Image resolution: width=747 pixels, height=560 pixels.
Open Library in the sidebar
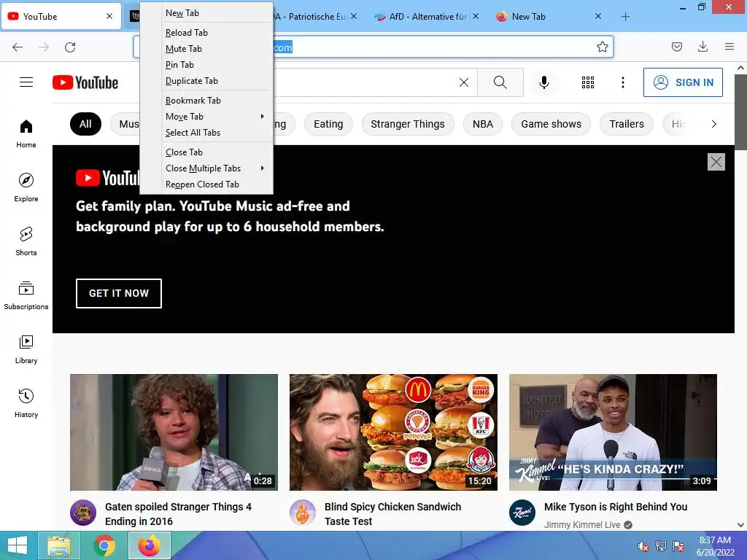coord(26,349)
